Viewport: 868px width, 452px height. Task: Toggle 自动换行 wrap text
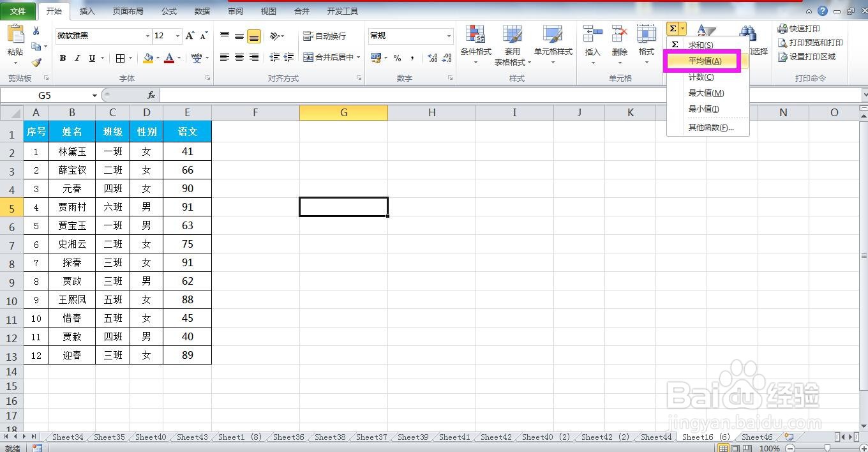[324, 36]
